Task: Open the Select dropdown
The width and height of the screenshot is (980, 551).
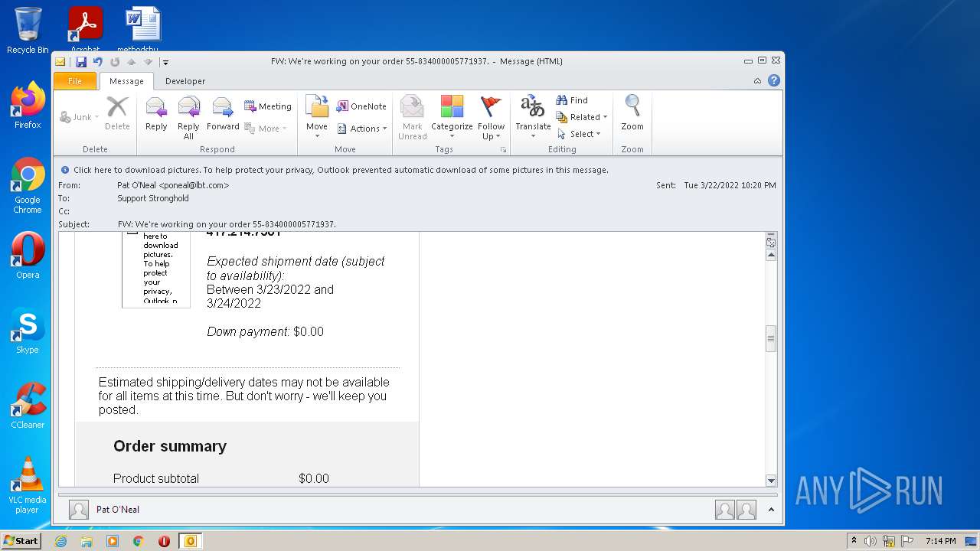Action: (x=579, y=134)
